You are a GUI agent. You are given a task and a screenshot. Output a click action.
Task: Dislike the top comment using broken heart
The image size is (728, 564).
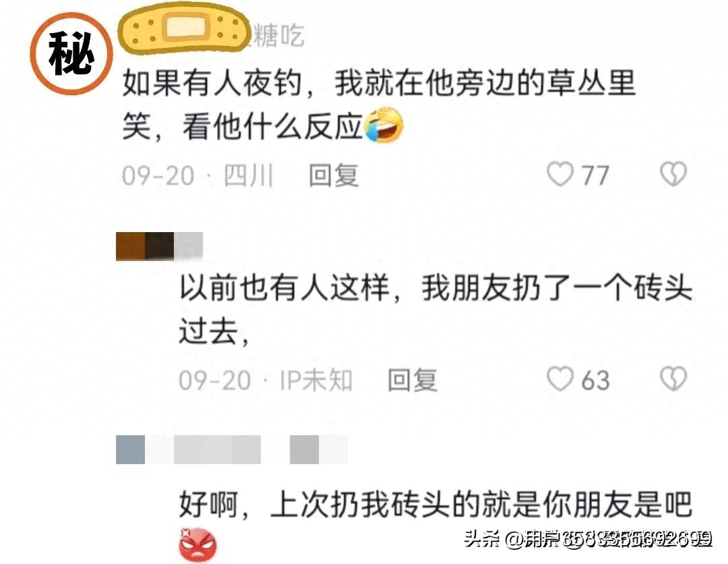pos(673,174)
